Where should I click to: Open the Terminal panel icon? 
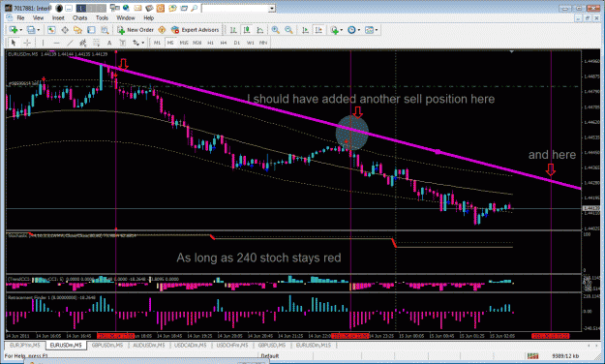coord(91,30)
